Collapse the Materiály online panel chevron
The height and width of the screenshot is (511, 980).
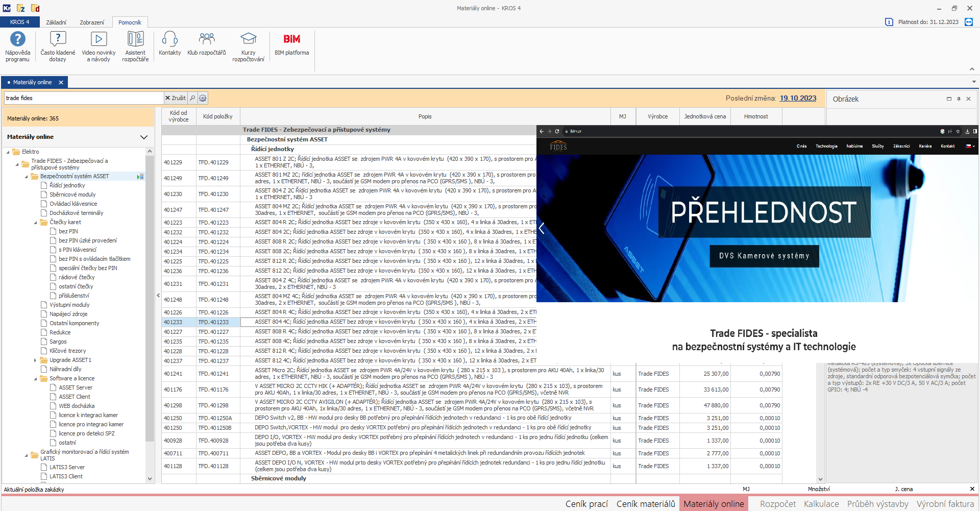tap(143, 137)
